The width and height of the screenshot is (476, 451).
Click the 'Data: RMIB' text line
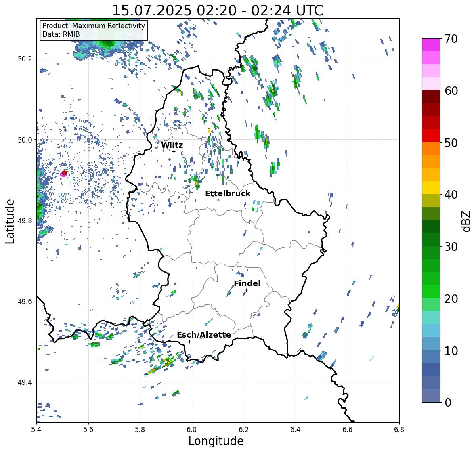(61, 34)
